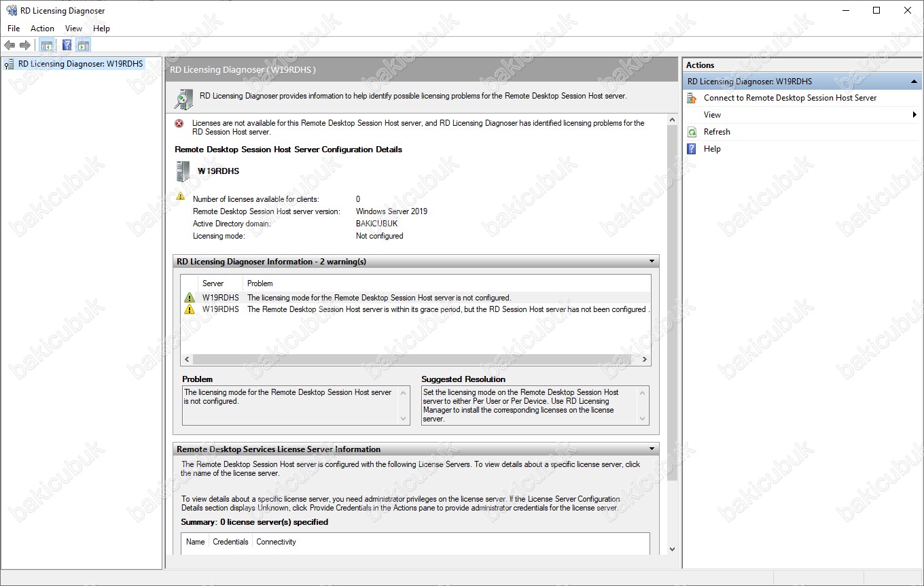Toggle the Show/Hide Console Tree toolbar icon

click(47, 46)
